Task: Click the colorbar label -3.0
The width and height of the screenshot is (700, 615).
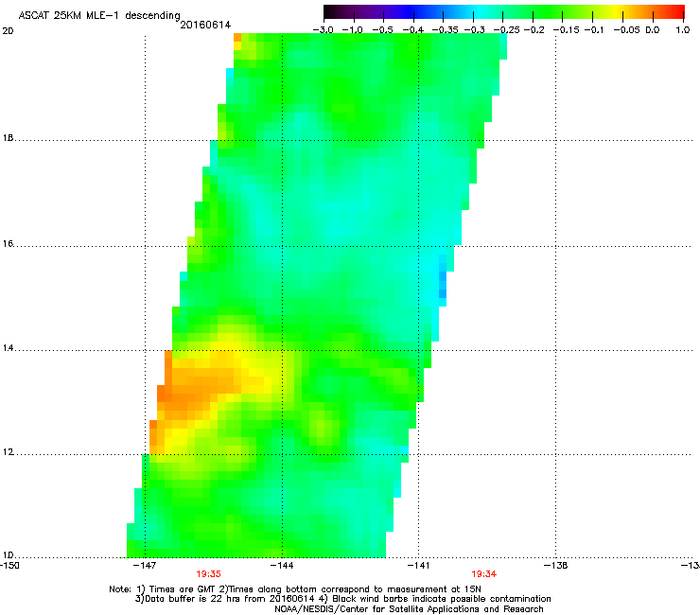Action: point(323,30)
